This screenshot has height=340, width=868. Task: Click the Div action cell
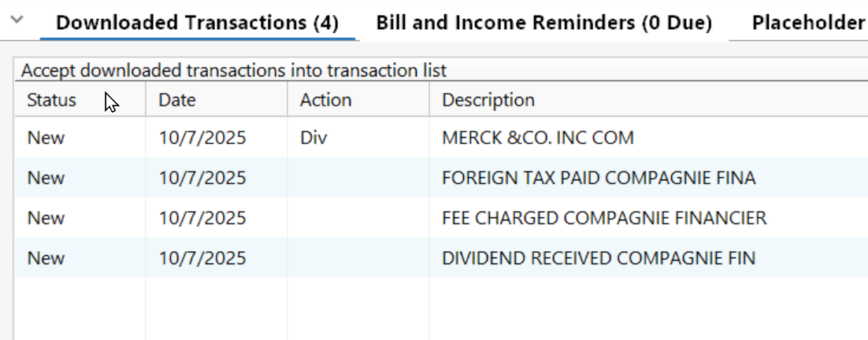313,139
